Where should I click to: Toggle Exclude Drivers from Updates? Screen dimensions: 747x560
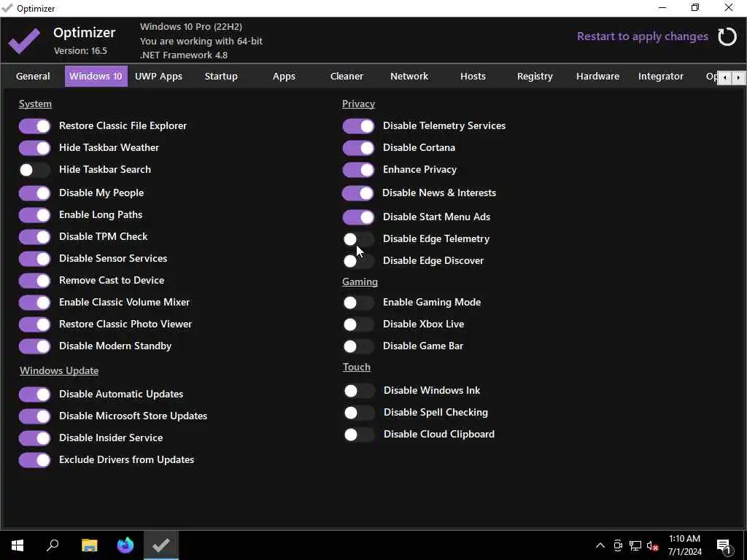(x=35, y=461)
